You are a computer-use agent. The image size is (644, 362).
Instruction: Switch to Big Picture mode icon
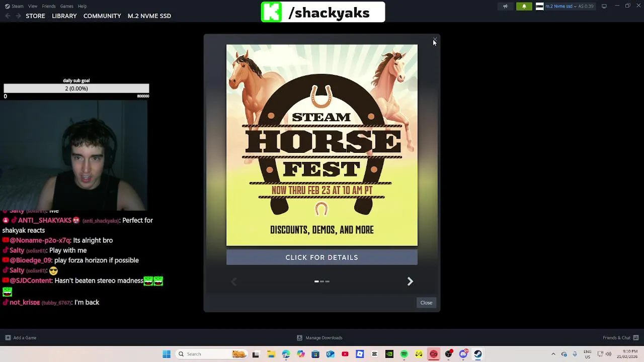[604, 6]
